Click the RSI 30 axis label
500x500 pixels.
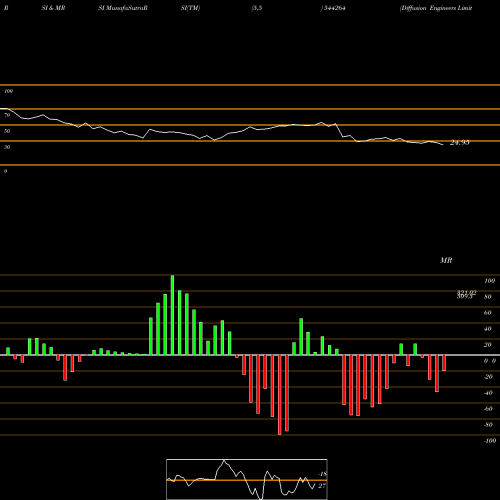click(x=7, y=147)
